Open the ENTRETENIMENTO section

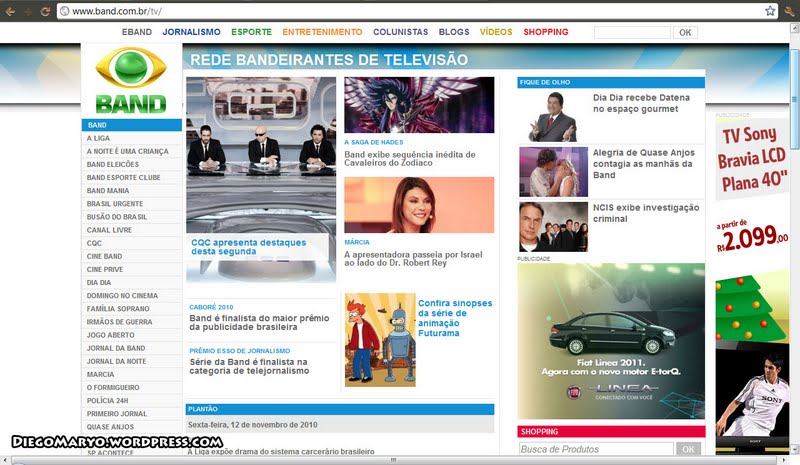tap(322, 32)
